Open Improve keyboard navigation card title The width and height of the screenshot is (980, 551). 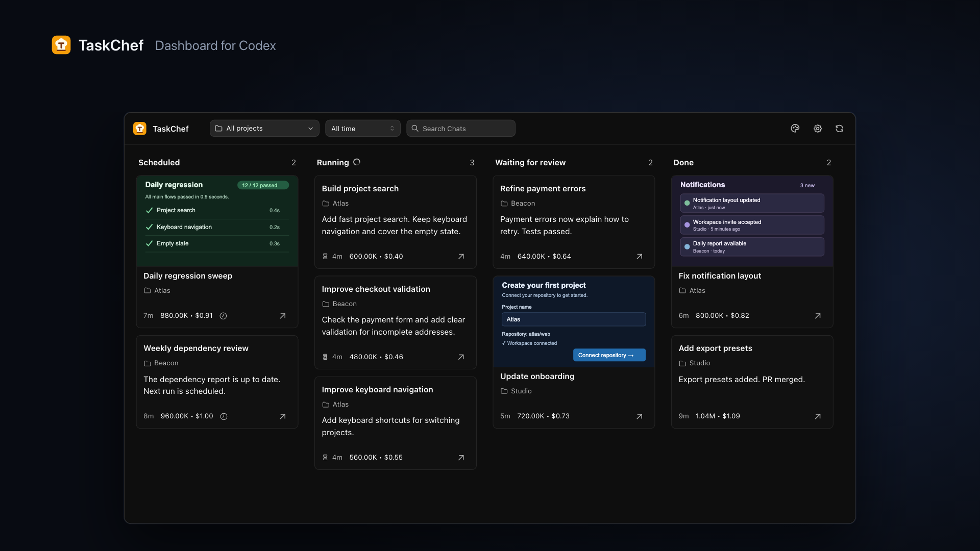pyautogui.click(x=377, y=390)
